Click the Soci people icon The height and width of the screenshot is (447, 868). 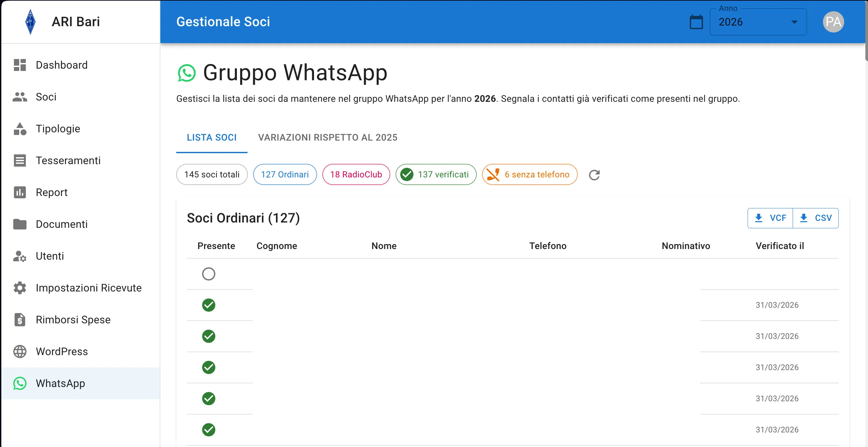point(20,97)
